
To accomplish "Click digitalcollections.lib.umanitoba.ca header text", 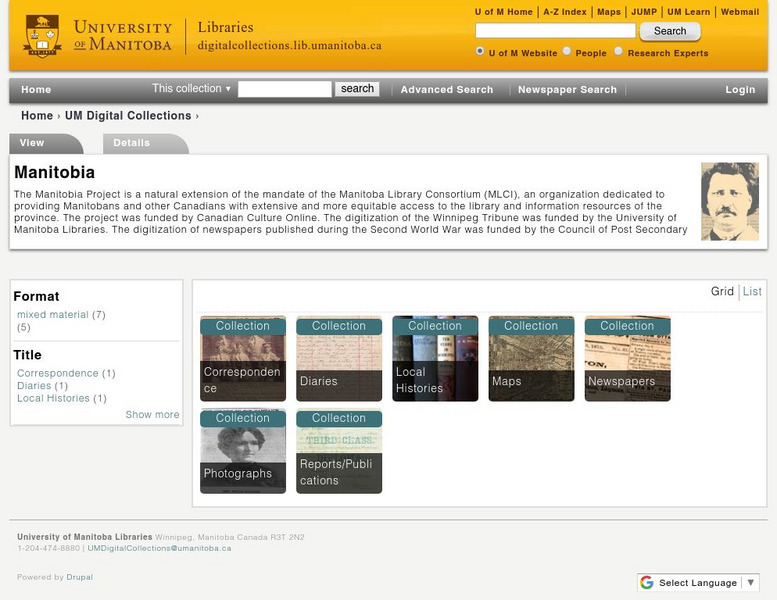I will pyautogui.click(x=289, y=46).
